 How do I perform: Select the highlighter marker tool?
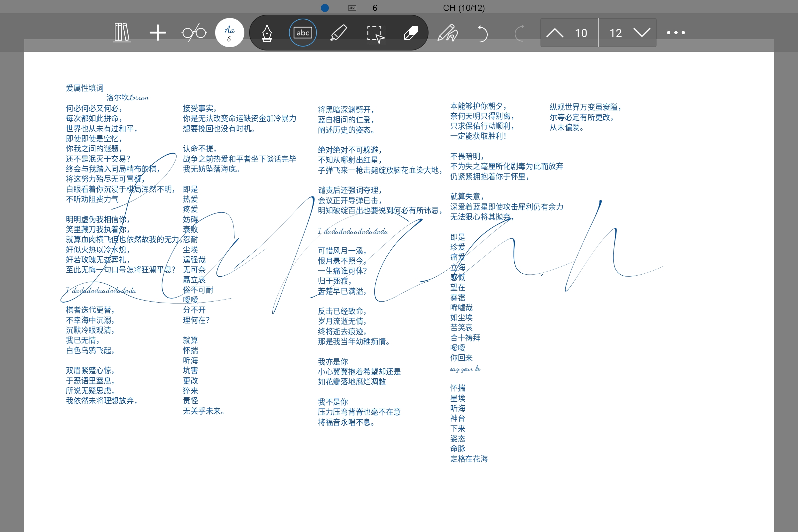338,33
